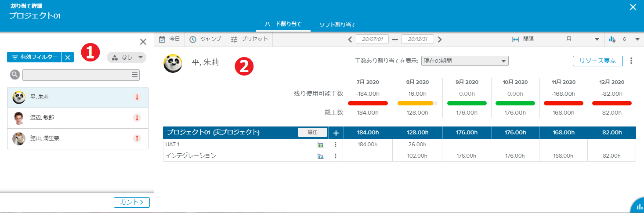Open the three-dot menu for UAT 1
This screenshot has height=213, width=644.
335,144
